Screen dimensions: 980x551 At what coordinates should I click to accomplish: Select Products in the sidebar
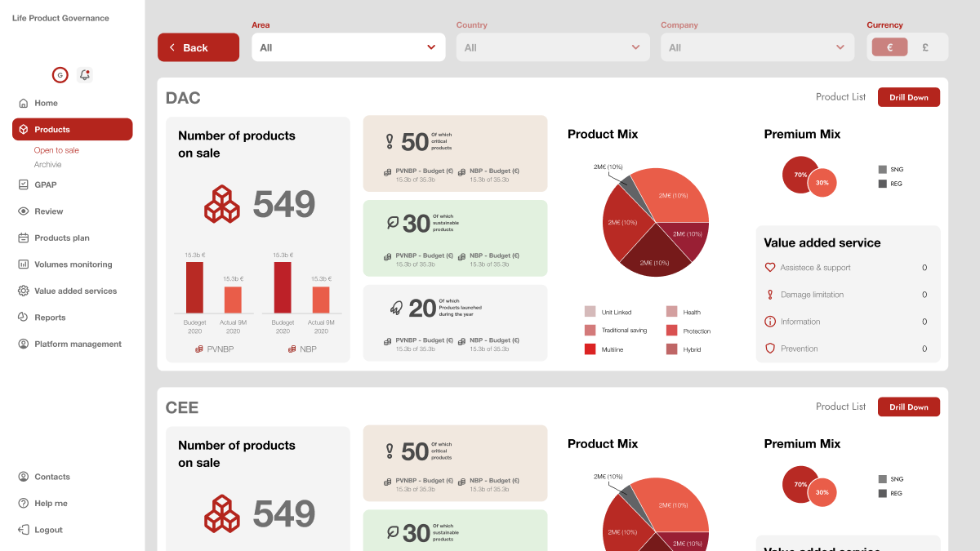[x=72, y=130]
